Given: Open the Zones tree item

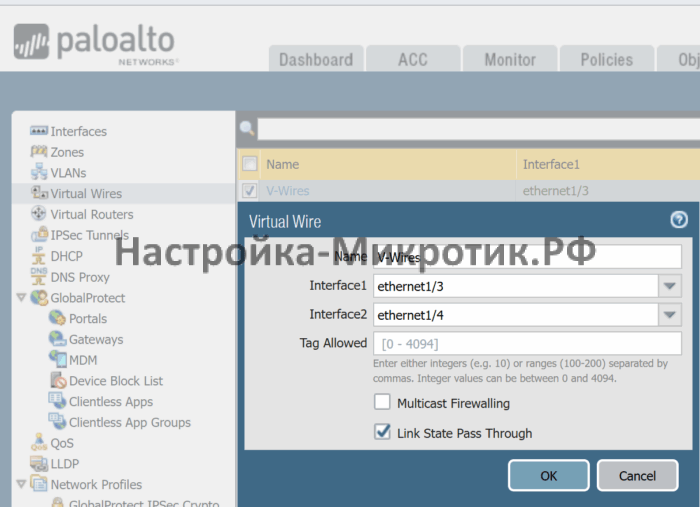Looking at the screenshot, I should click(x=67, y=152).
